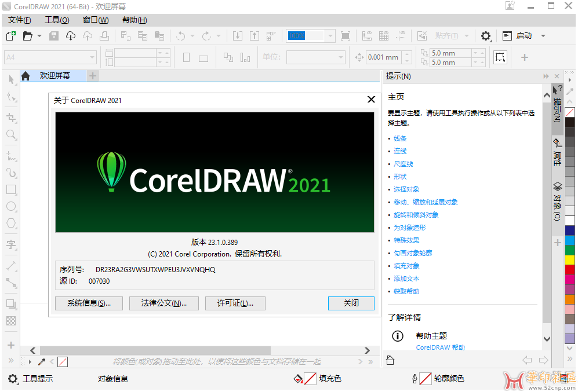Open the recent files dropdown arrow

(39, 36)
